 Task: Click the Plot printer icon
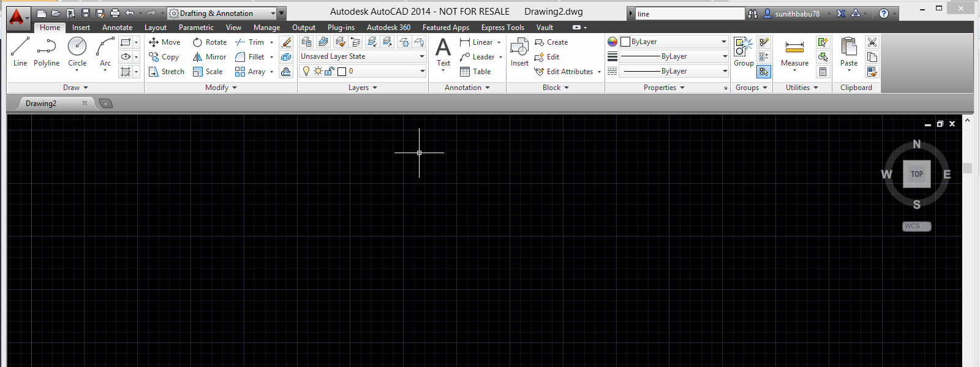tap(115, 13)
